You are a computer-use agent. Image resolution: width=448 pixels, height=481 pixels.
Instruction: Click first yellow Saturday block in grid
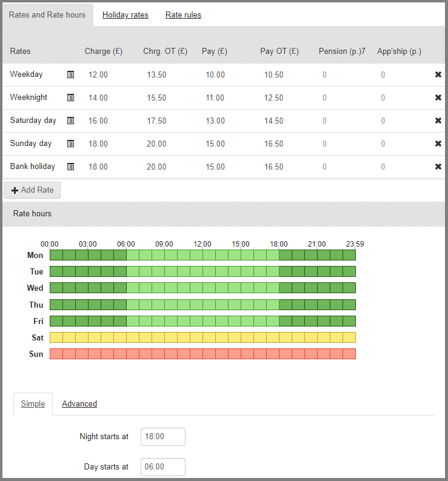click(56, 337)
